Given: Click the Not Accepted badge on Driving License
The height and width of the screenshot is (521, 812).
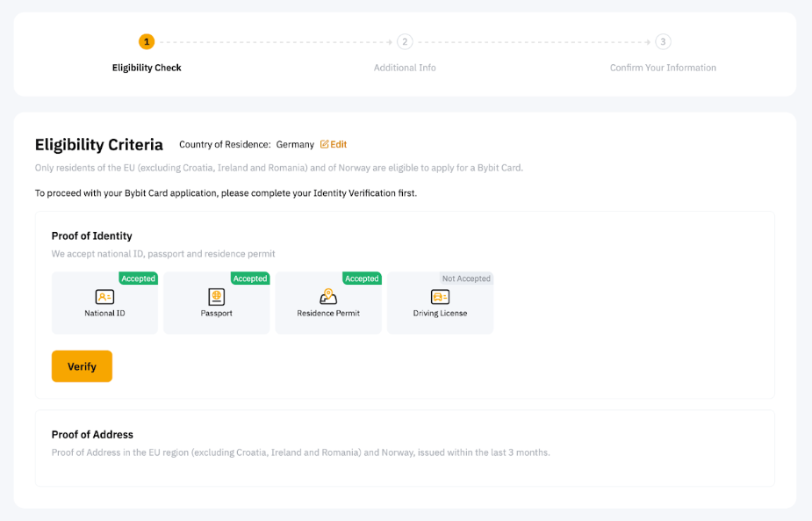Looking at the screenshot, I should (466, 279).
